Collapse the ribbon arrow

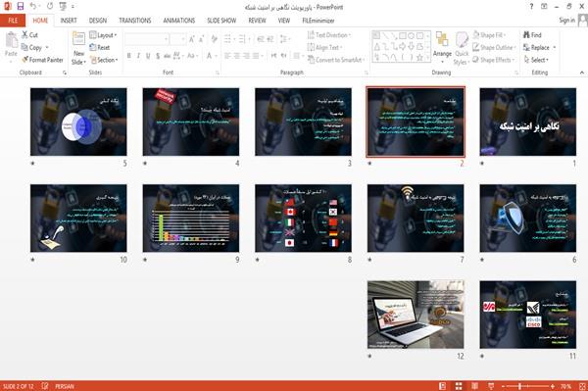tap(581, 73)
